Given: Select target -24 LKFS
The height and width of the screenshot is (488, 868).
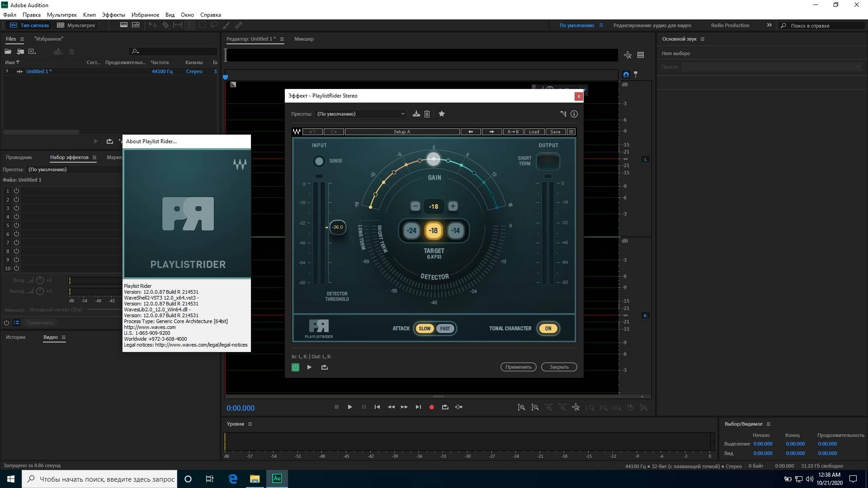Looking at the screenshot, I should pos(411,230).
